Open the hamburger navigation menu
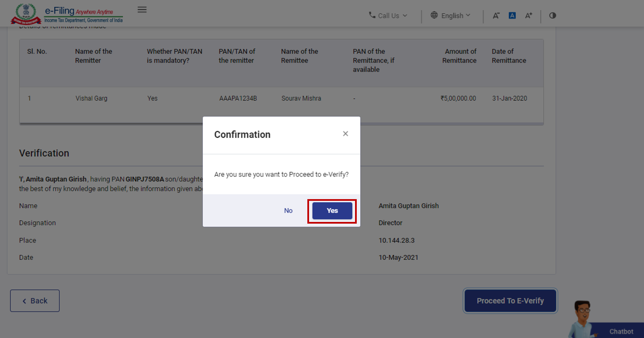The width and height of the screenshot is (644, 338). [x=142, y=10]
